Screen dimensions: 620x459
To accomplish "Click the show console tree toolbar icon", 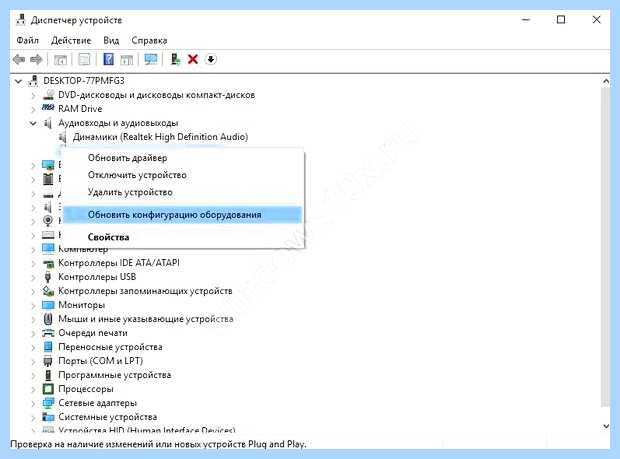I will pos(60,60).
